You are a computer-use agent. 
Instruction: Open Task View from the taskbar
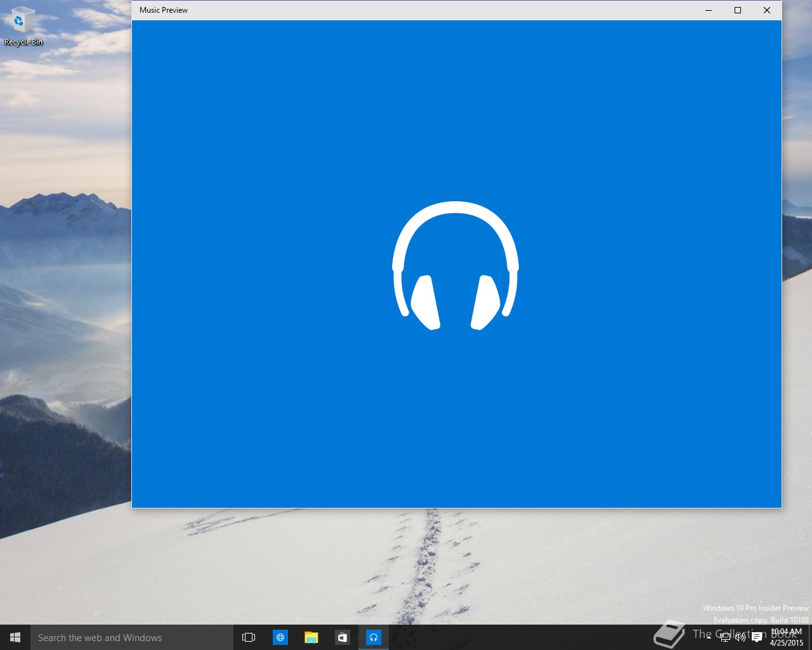(249, 637)
